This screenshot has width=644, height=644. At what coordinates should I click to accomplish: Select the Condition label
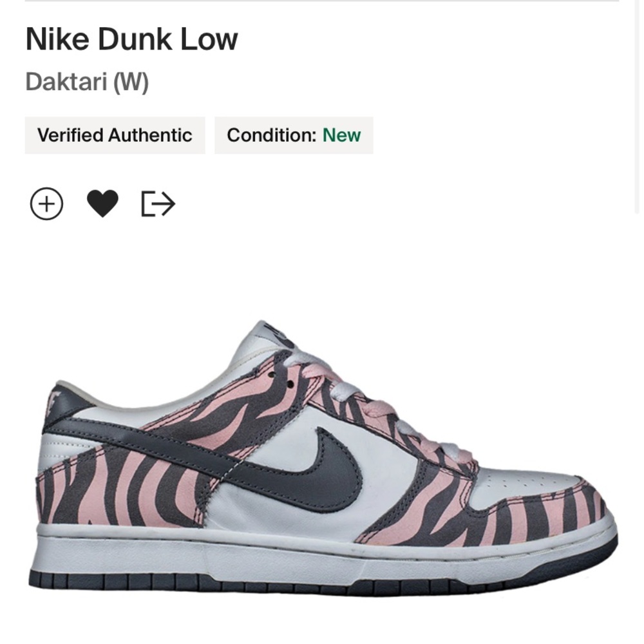pos(271,135)
